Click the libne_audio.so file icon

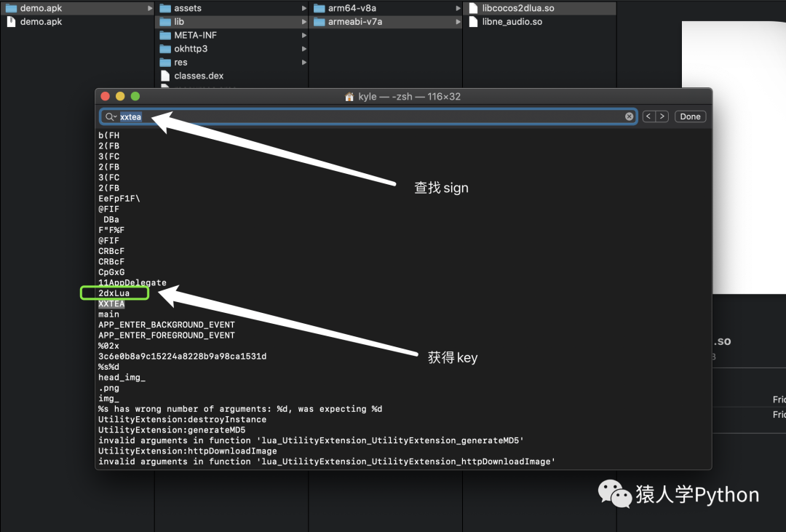[x=473, y=22]
